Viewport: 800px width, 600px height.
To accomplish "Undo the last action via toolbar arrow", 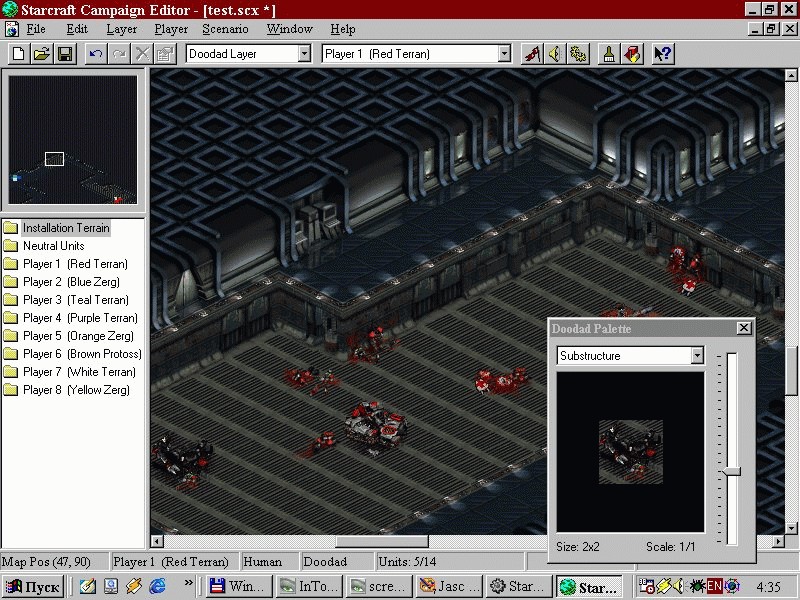I will 95,54.
